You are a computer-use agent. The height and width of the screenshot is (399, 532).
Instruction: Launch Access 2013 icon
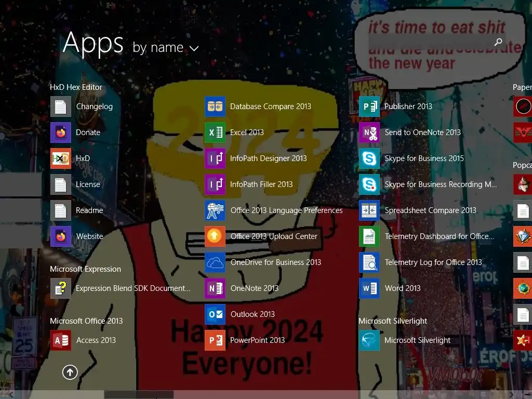(x=61, y=340)
